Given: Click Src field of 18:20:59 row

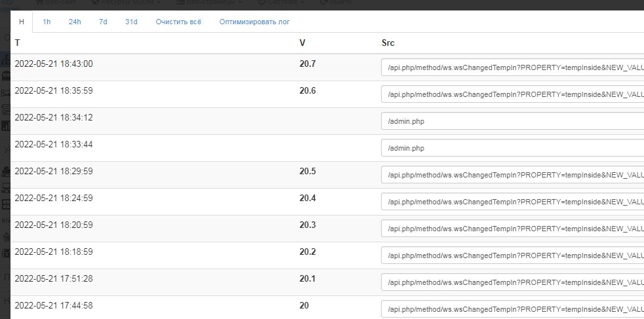Looking at the screenshot, I should (512, 229).
